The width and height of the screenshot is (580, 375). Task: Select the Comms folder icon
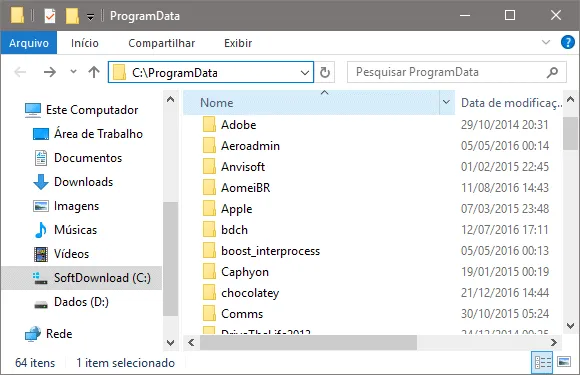click(209, 314)
